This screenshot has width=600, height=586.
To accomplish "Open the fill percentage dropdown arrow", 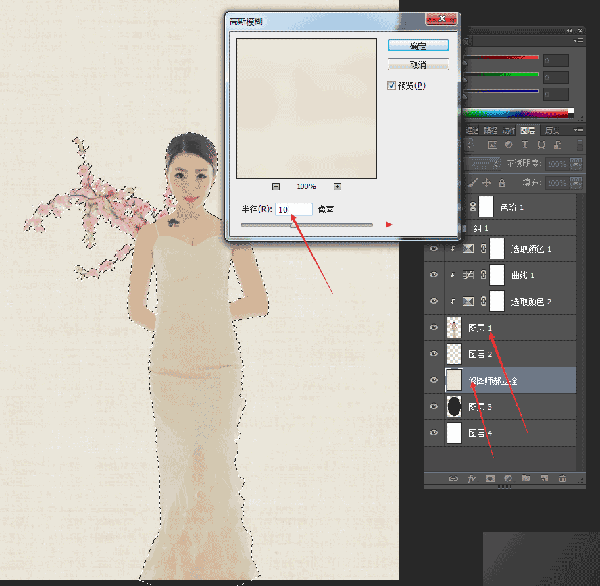I will point(576,183).
